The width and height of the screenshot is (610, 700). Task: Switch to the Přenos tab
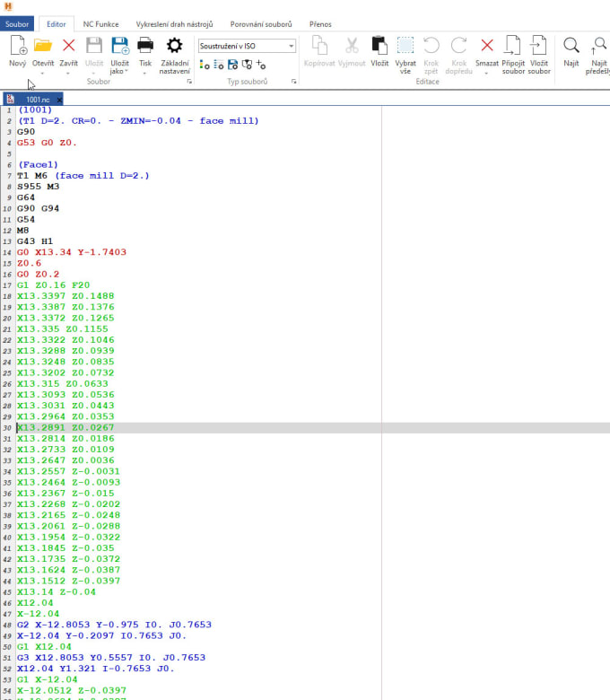point(320,24)
